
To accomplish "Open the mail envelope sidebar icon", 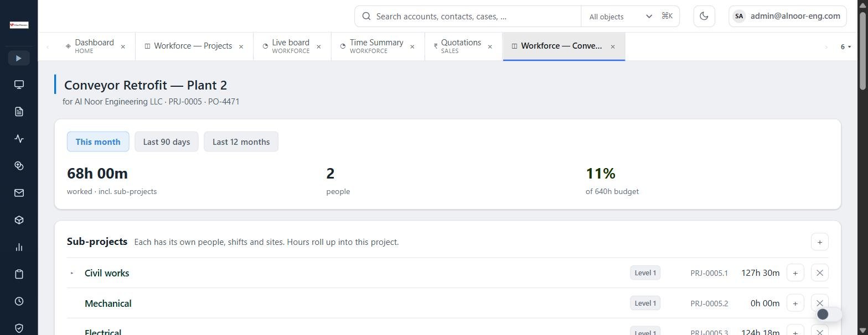I will [19, 193].
